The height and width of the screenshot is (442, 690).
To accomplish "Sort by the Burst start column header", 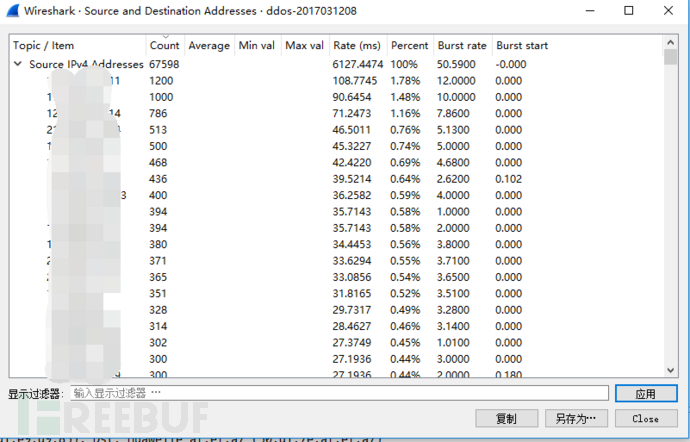I will 522,45.
